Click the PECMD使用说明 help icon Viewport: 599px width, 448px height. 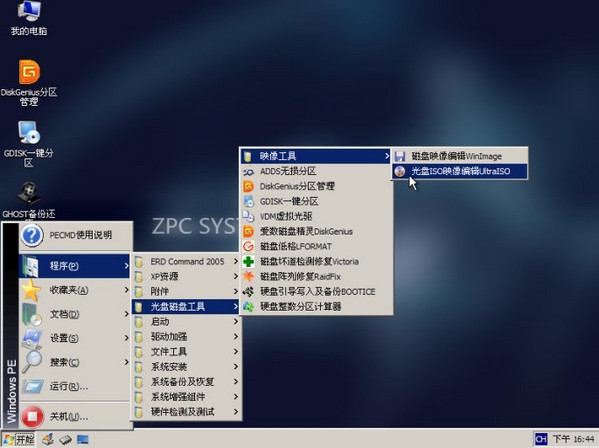click(x=32, y=235)
